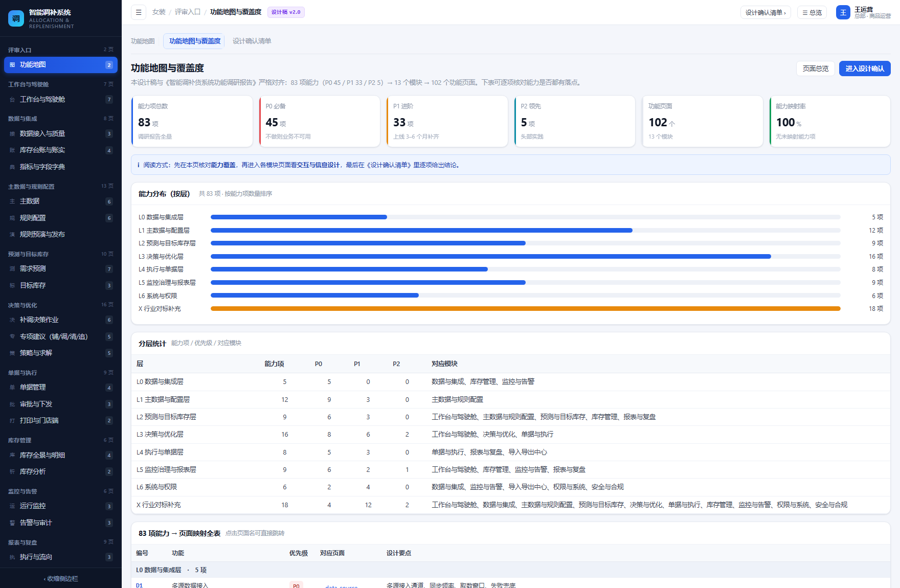900x588 pixels.
Task: Click the 运行监控 sidebar item icon
Action: 12,506
